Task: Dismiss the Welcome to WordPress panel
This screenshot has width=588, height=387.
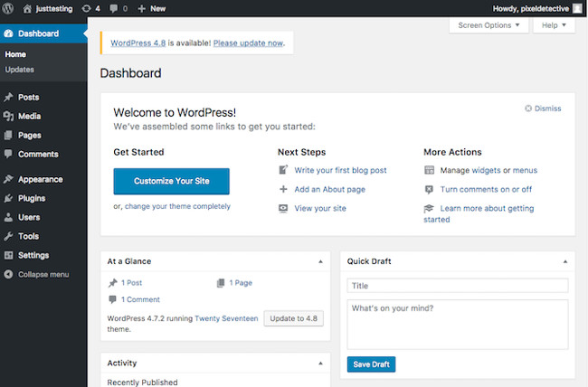Action: (543, 109)
